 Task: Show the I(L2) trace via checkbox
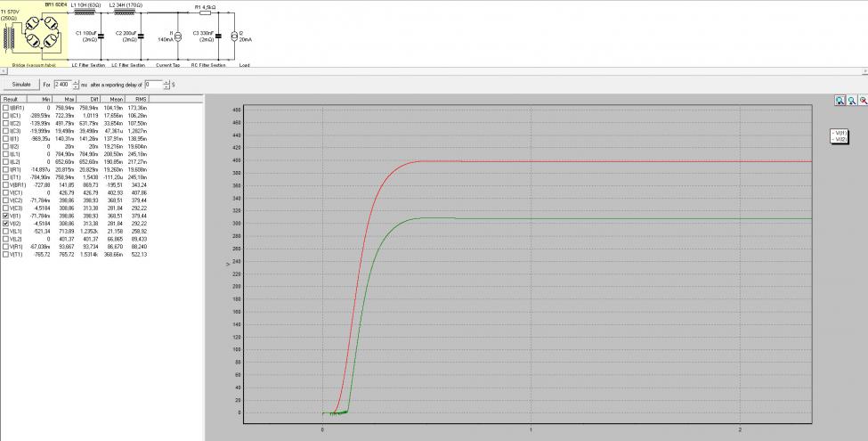pos(5,162)
